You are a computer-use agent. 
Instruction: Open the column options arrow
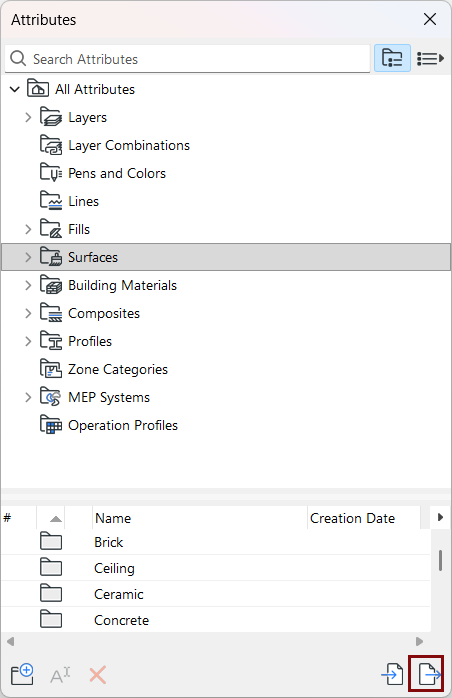pyautogui.click(x=440, y=517)
